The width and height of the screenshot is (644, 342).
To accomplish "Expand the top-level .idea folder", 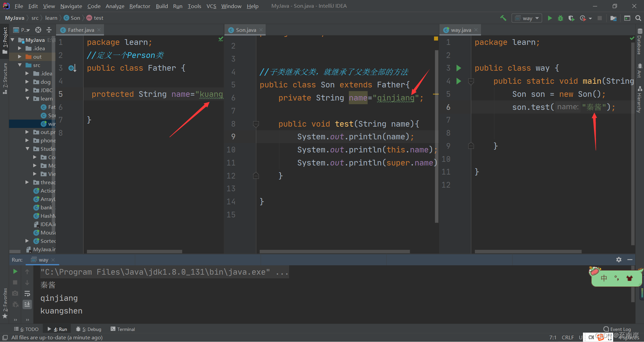I will coord(20,48).
